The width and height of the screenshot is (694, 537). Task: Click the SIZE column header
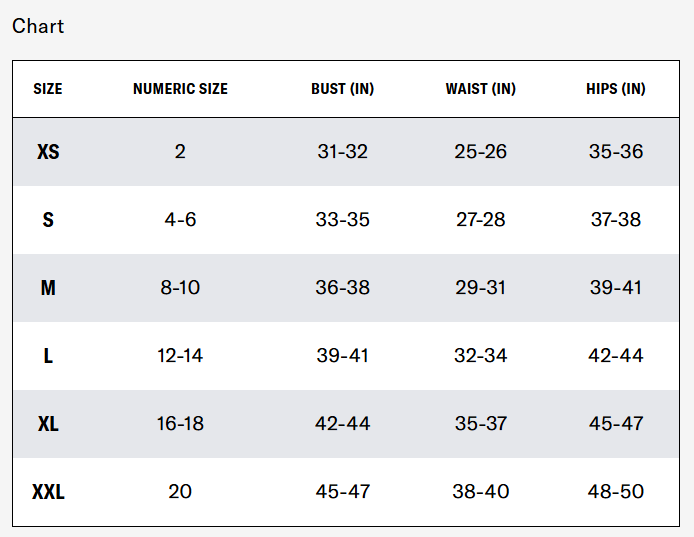[48, 89]
